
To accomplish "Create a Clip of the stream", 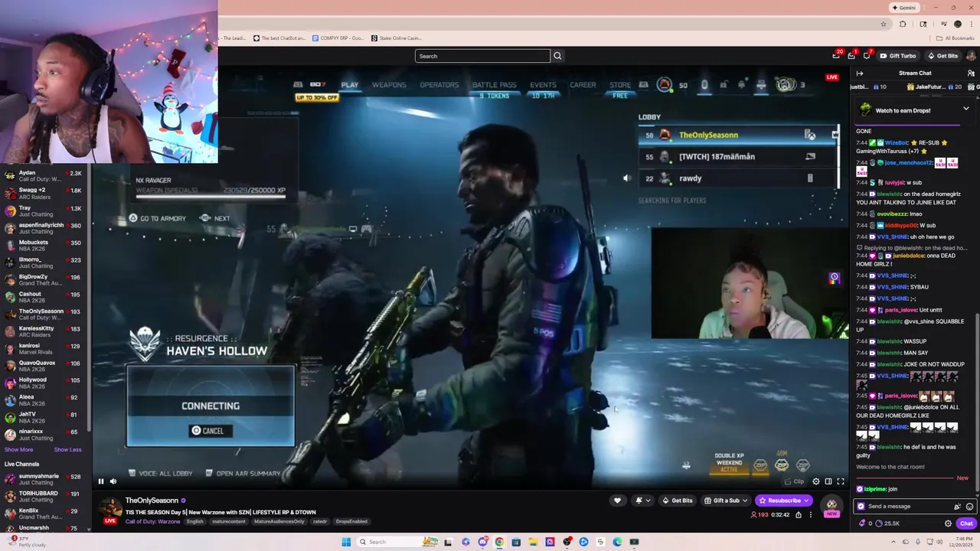I will point(794,481).
